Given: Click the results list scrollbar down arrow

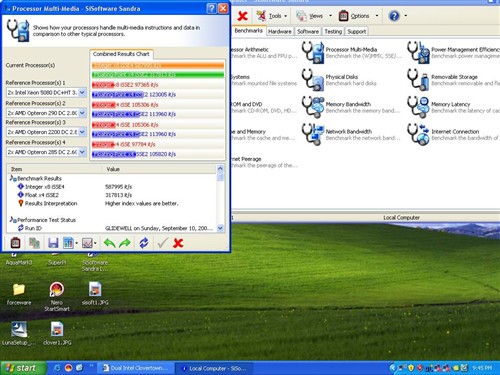Looking at the screenshot, I should coord(220,228).
